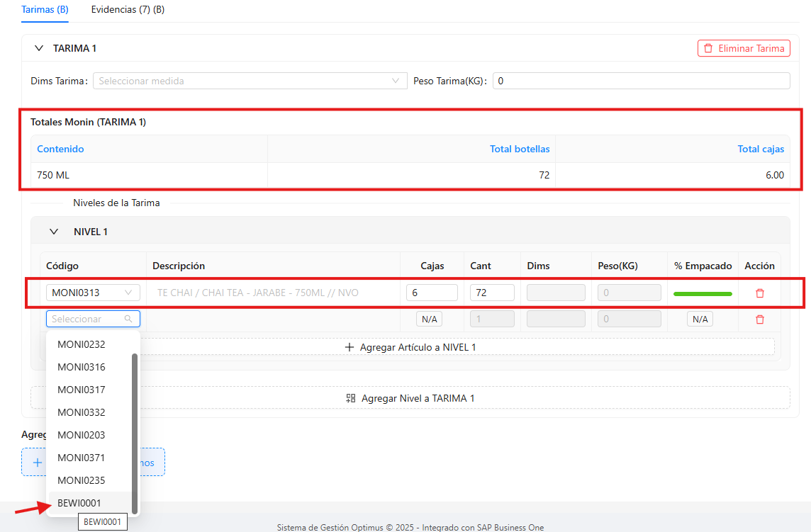Click plus icon in Agregar Artículo a NIVEL 1

point(349,347)
